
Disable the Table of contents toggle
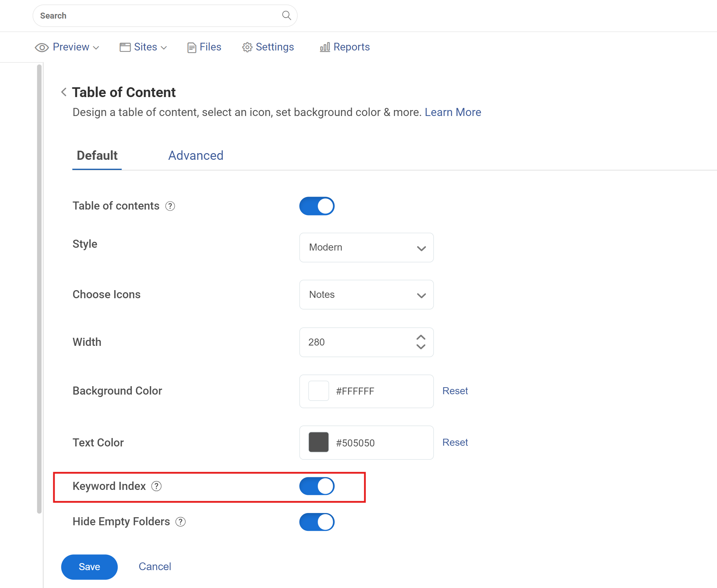click(x=317, y=206)
